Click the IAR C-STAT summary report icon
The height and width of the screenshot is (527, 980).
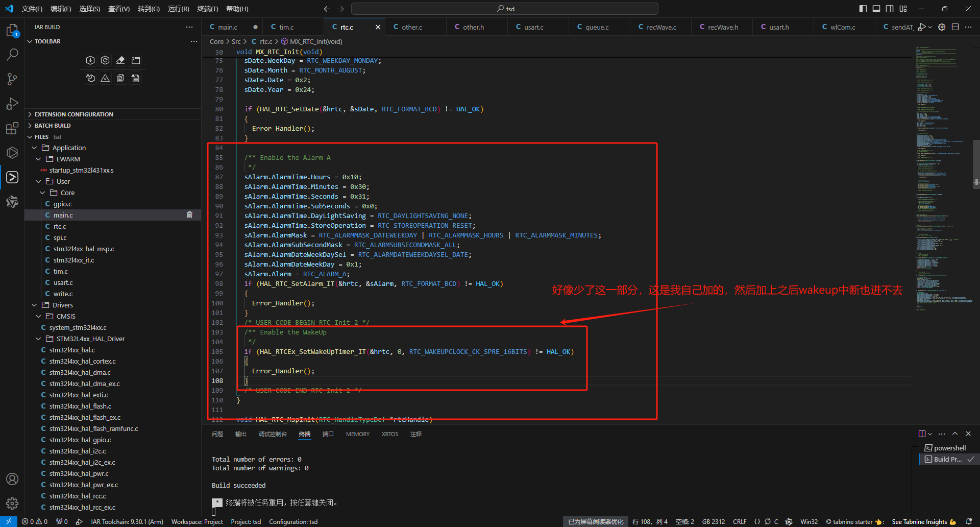click(136, 78)
